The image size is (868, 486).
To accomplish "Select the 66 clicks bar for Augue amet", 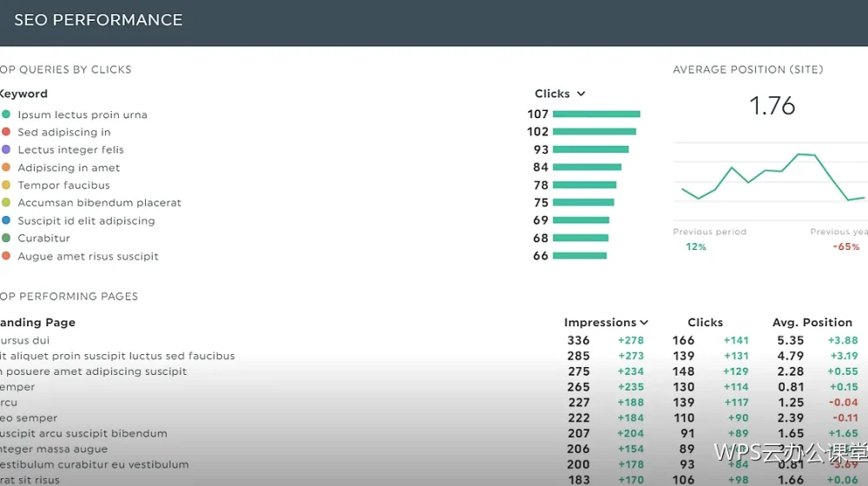I will 580,256.
